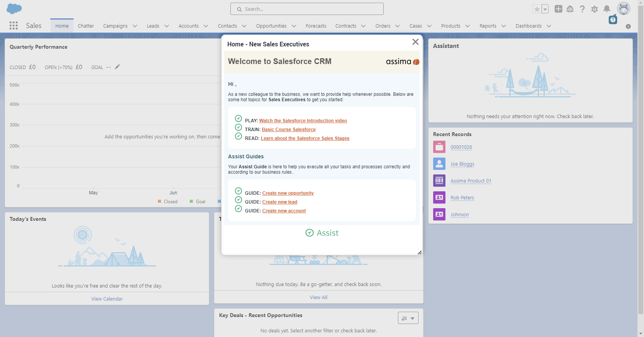The width and height of the screenshot is (644, 337).
Task: Switch to the Chatter tab
Action: coord(85,26)
